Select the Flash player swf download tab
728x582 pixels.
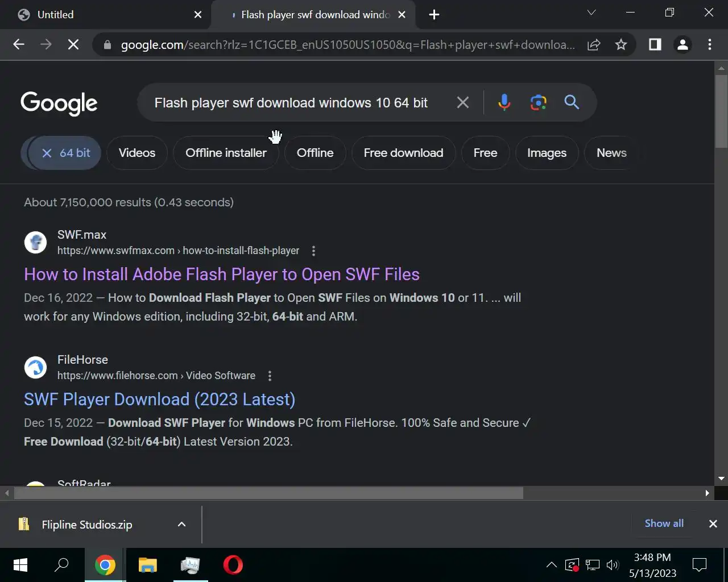pos(313,15)
